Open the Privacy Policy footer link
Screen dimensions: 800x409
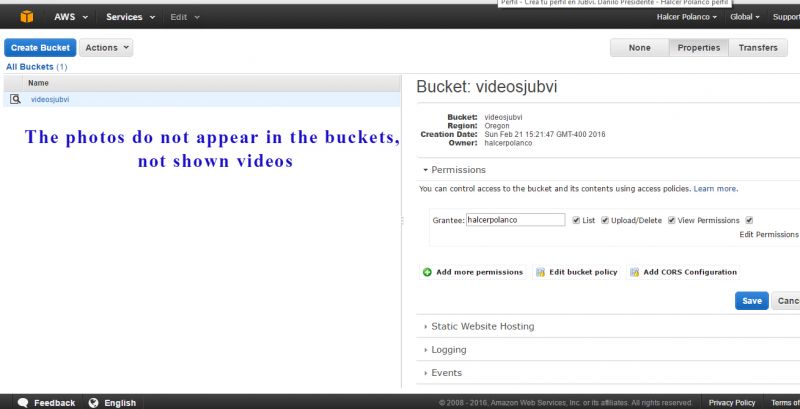[732, 402]
